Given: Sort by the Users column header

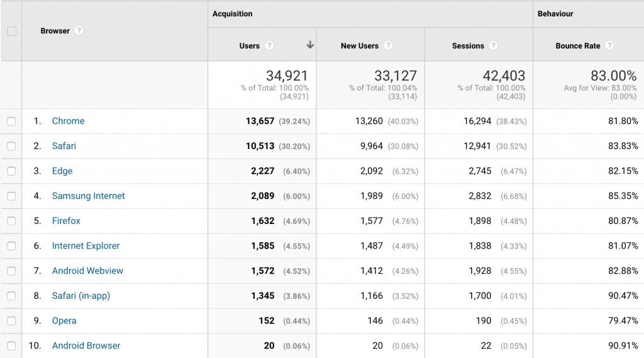Looking at the screenshot, I should coord(249,46).
